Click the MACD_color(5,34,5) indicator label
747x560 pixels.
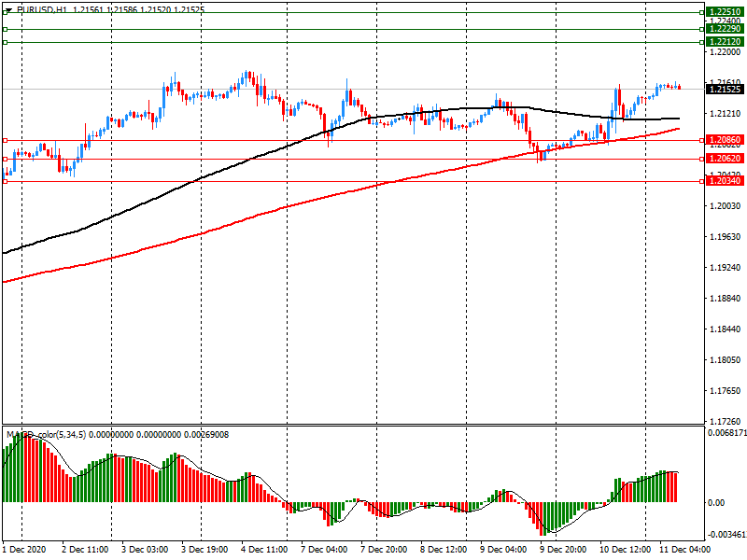(46, 434)
